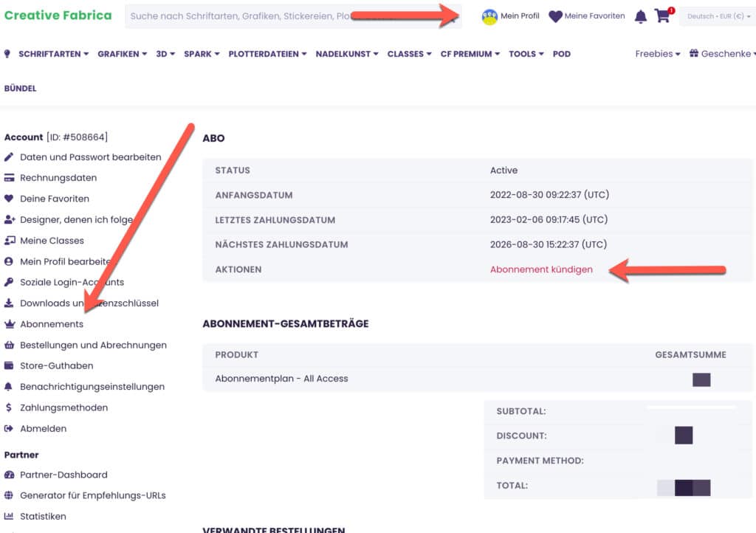Open Partner-Dashboard in the sidebar
This screenshot has width=756, height=533.
(63, 475)
